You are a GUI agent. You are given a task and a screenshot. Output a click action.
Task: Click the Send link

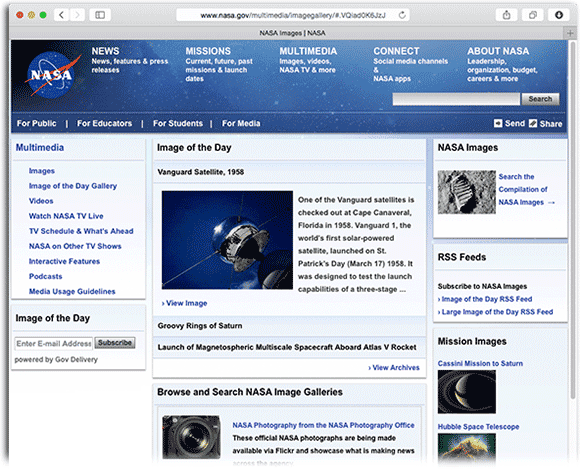[515, 123]
